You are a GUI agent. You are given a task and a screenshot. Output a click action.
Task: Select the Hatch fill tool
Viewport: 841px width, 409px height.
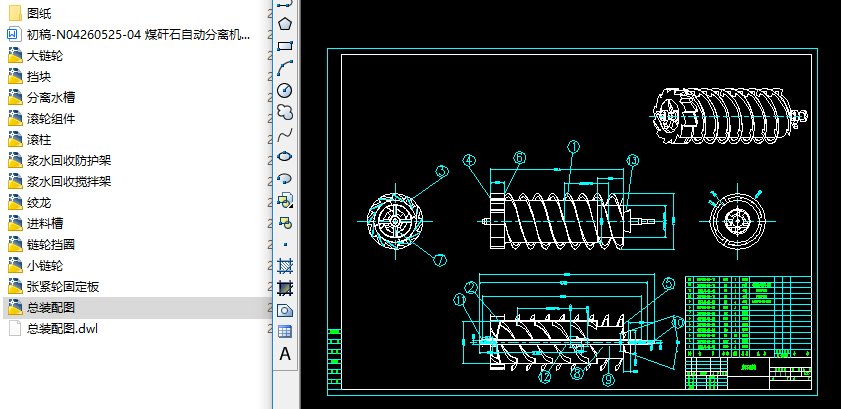(x=285, y=266)
